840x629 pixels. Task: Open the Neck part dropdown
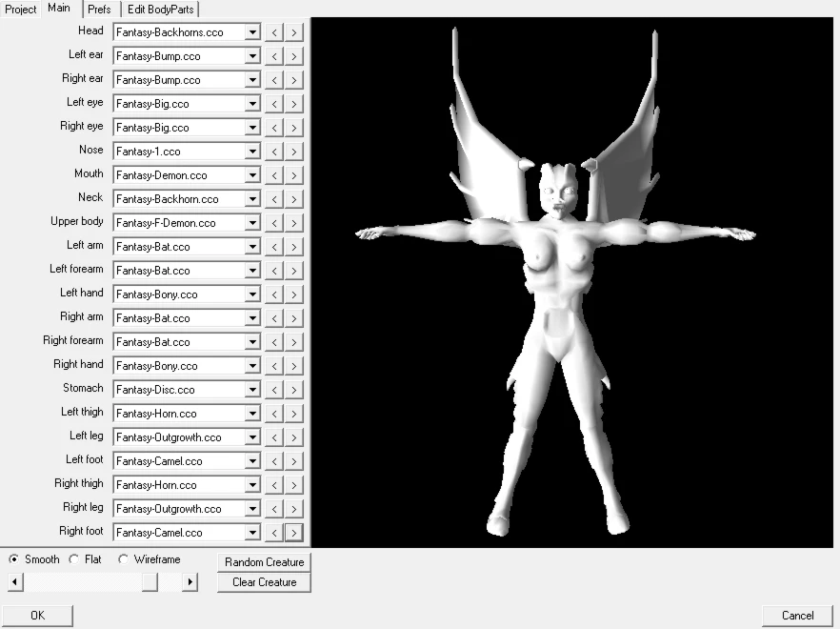[x=252, y=199]
